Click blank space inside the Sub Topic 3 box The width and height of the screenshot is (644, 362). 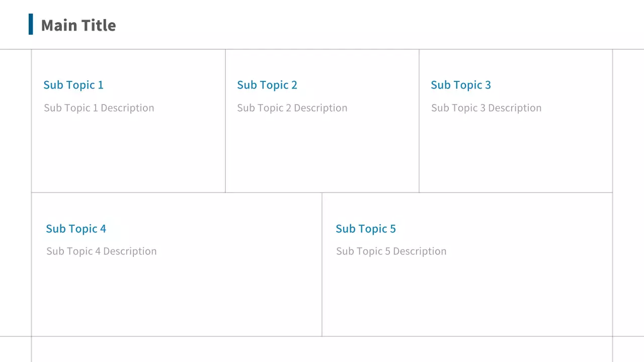point(516,156)
